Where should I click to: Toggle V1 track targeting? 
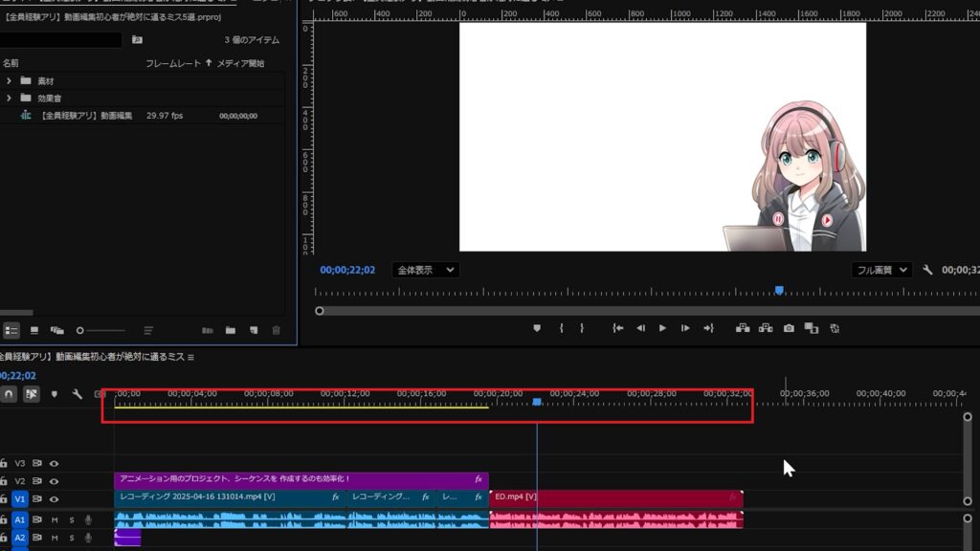(x=20, y=499)
